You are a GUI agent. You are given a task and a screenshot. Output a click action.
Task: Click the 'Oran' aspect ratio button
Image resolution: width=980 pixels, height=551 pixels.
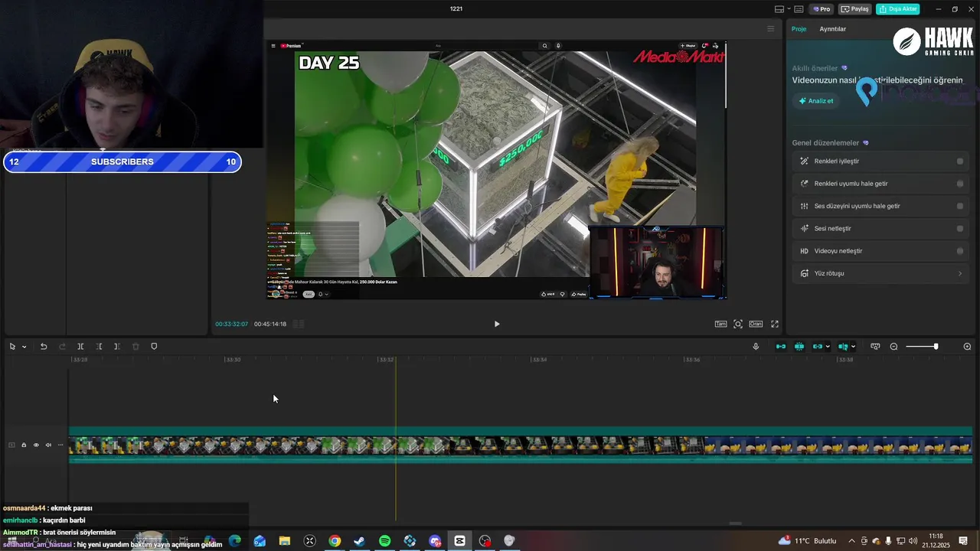click(x=756, y=324)
